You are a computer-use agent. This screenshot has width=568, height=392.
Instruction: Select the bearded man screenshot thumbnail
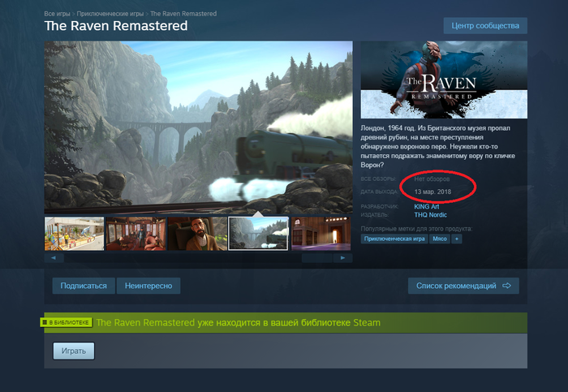(197, 234)
